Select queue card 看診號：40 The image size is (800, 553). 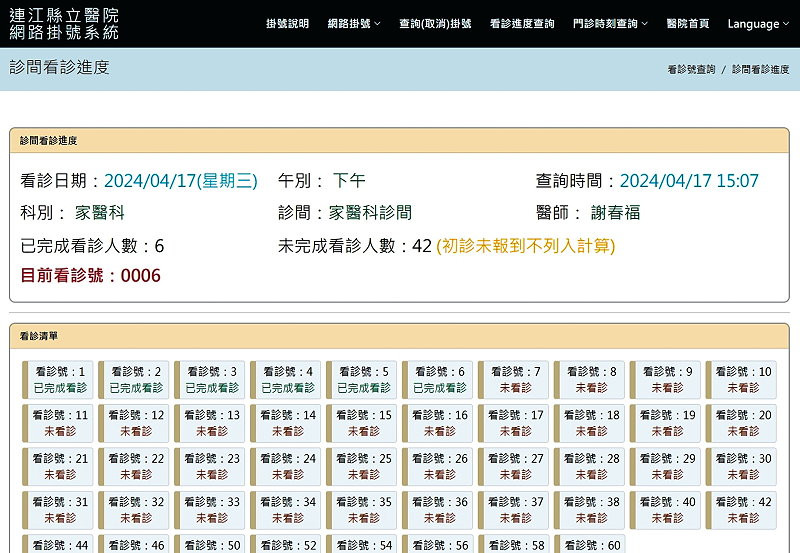coord(665,510)
